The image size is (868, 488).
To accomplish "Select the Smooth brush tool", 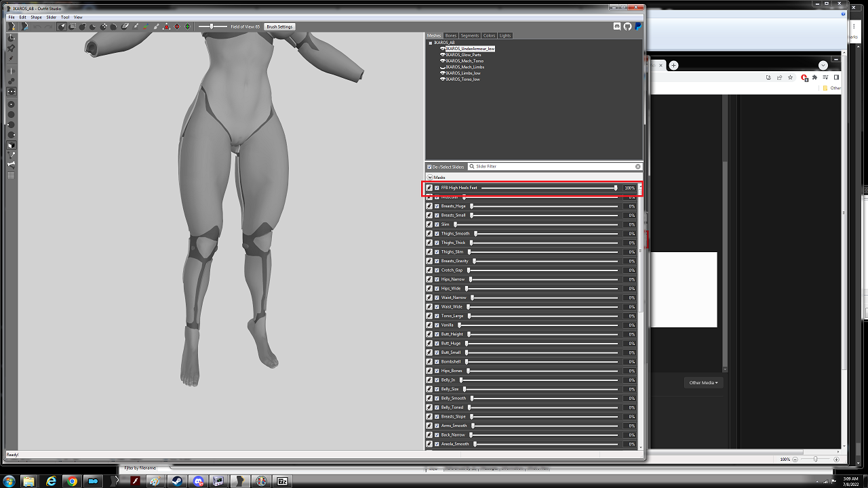I will [x=113, y=26].
